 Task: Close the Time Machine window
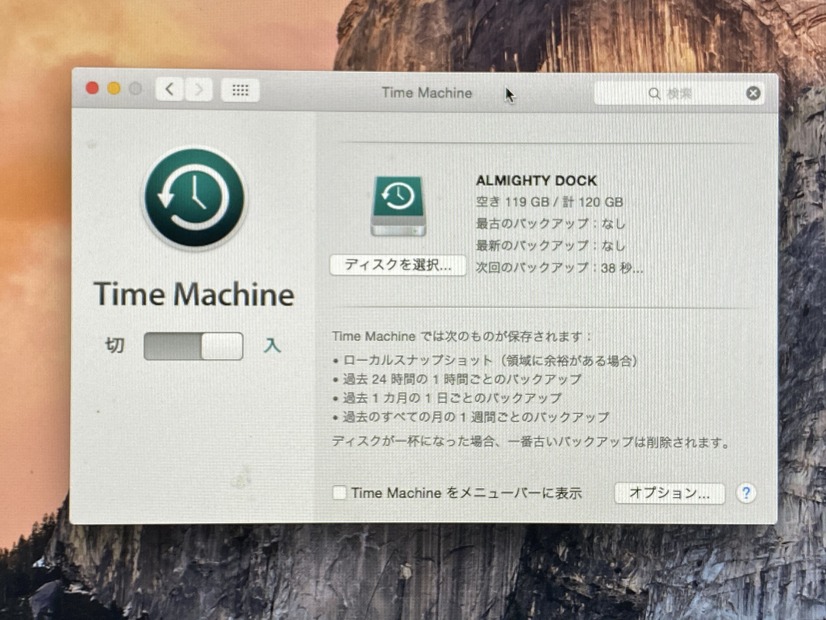click(x=92, y=88)
